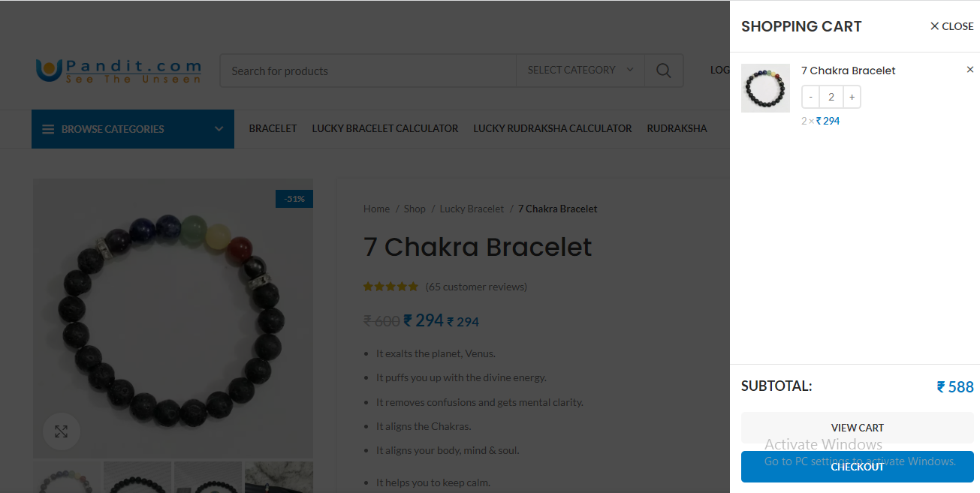This screenshot has width=980, height=493.
Task: Click the search magnifier icon
Action: [x=663, y=71]
